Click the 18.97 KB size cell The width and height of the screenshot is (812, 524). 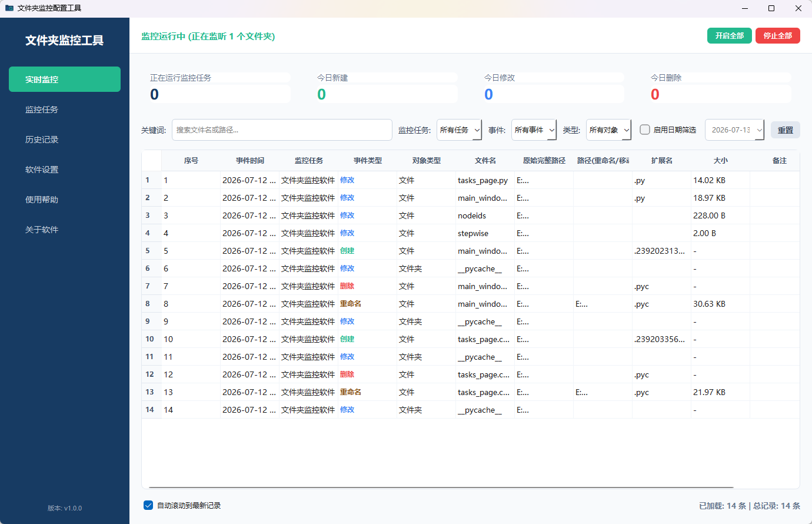coord(721,198)
